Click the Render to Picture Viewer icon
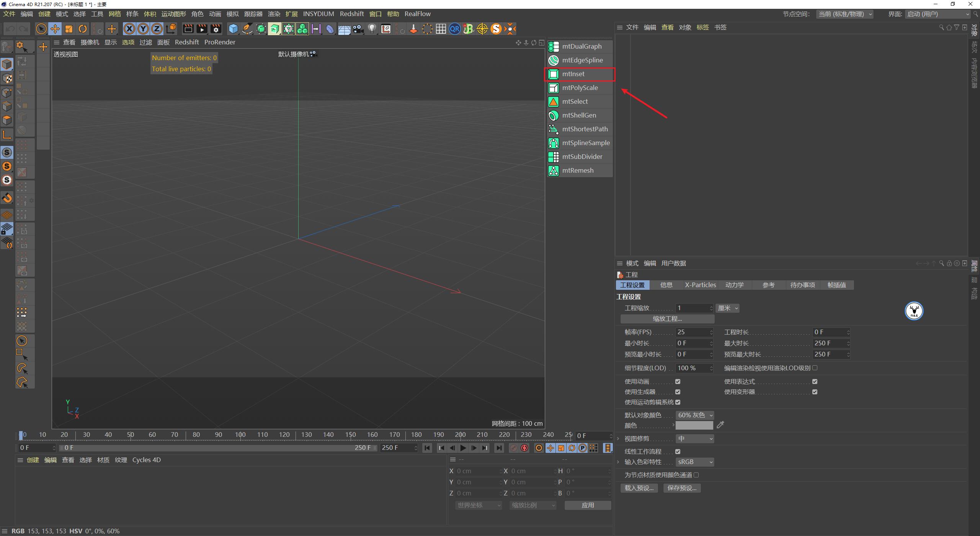This screenshot has width=980, height=536. [x=202, y=29]
